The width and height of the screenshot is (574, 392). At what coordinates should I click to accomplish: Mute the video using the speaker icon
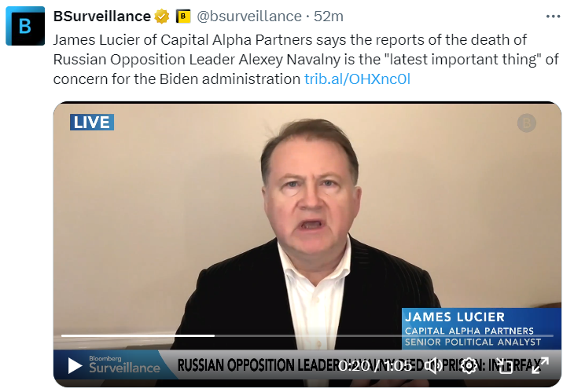pyautogui.click(x=434, y=365)
